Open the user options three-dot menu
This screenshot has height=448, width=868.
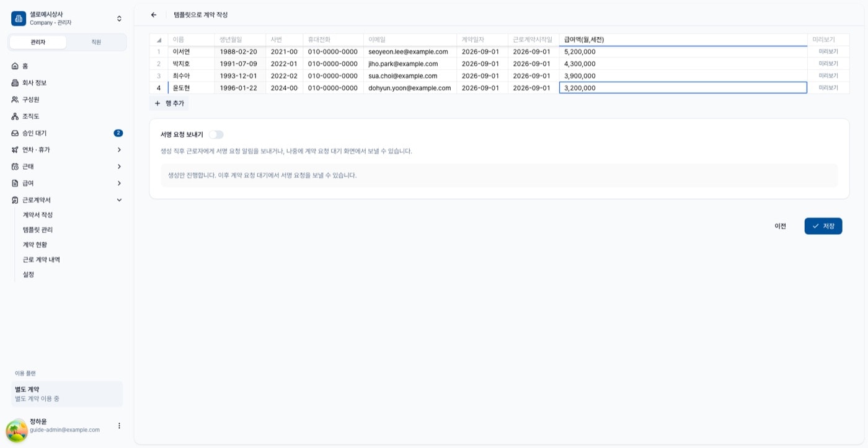point(119,426)
